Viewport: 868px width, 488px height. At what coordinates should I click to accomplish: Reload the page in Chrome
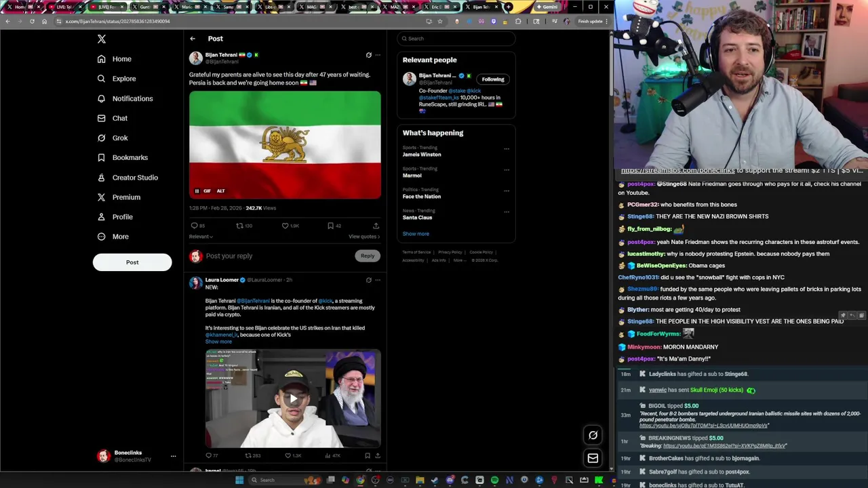32,21
